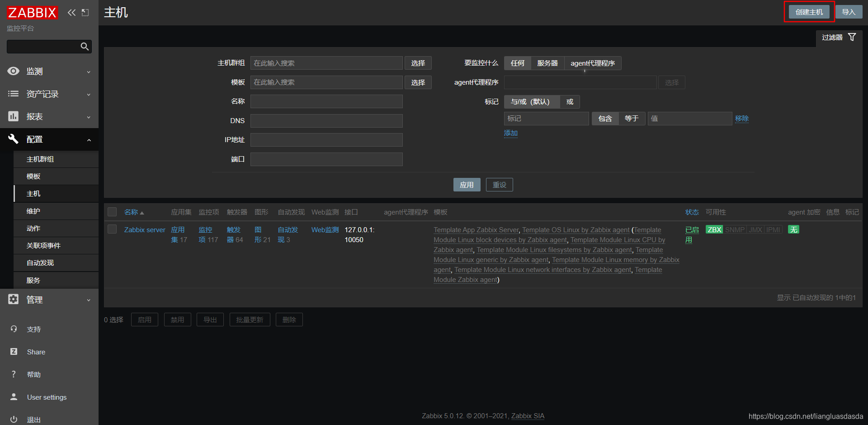Click 重设 to reset filter

click(500, 185)
